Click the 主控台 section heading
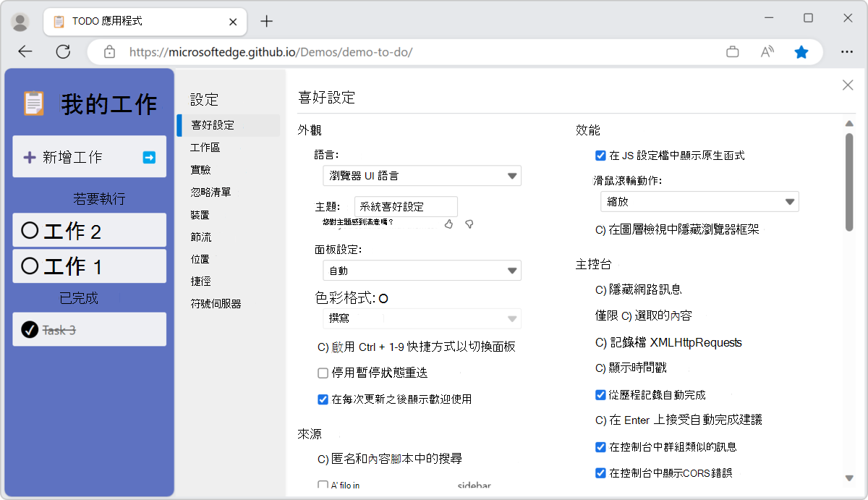This screenshot has height=500, width=868. tap(594, 265)
